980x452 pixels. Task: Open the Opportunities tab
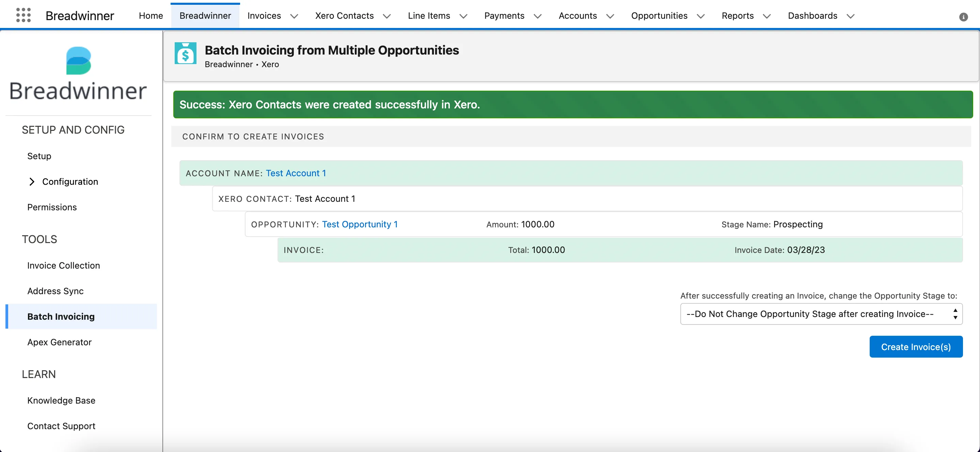click(x=659, y=16)
